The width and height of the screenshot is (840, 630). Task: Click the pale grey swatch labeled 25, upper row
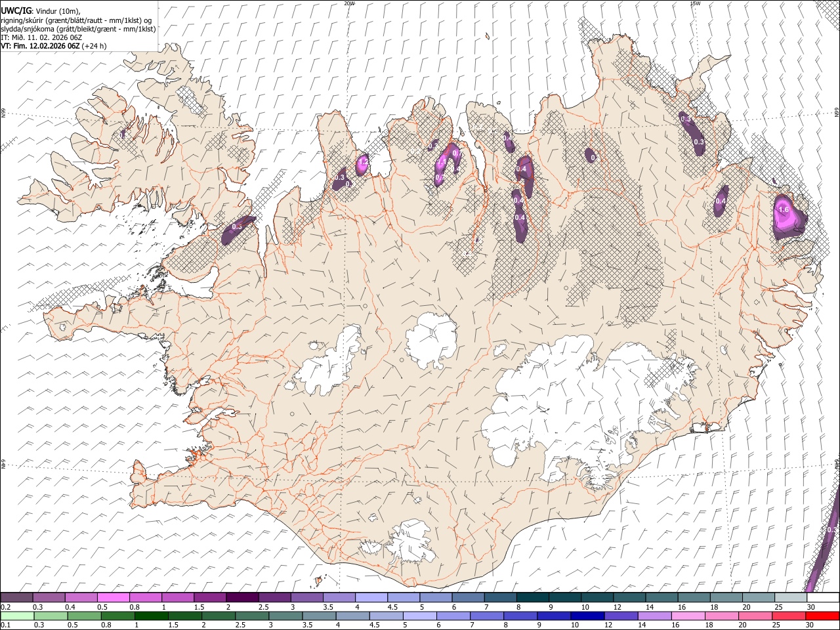tap(790, 598)
